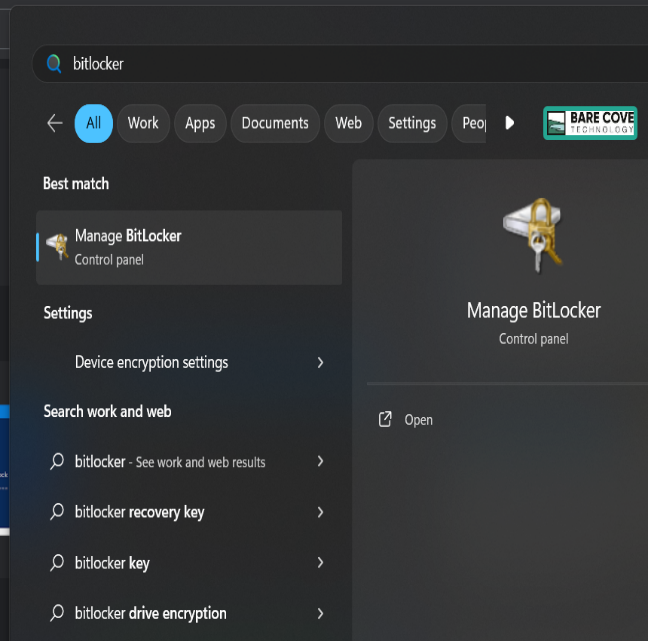Switch to the partially visible People filter tab

point(469,123)
